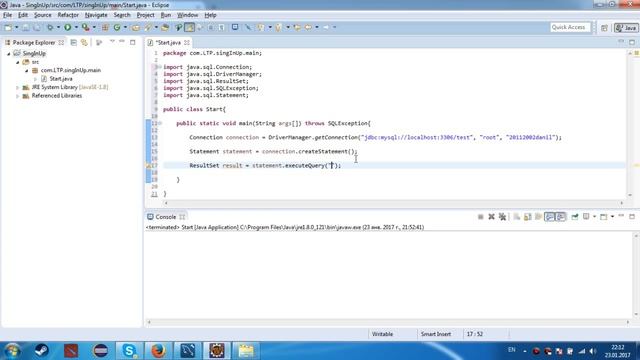The width and height of the screenshot is (640, 360).
Task: Click the Open Perspective icon
Action: click(604, 28)
